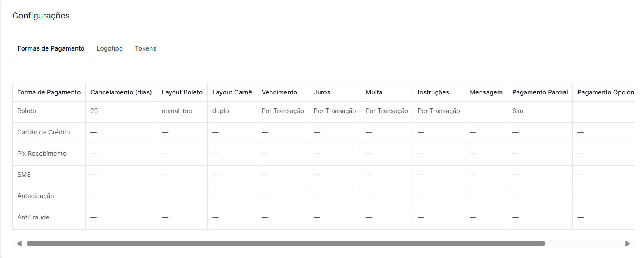The width and height of the screenshot is (644, 258).
Task: Click the right scroll arrow of the table
Action: 627,244
